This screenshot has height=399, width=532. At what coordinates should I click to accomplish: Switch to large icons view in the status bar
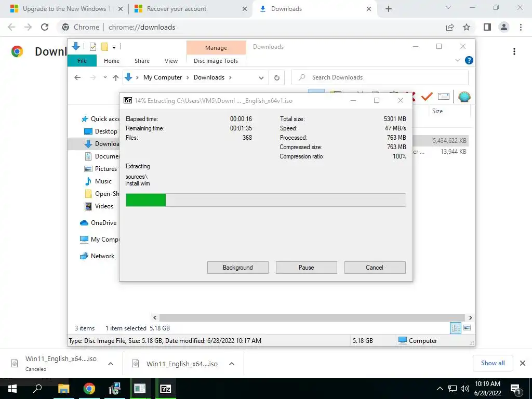(x=467, y=328)
